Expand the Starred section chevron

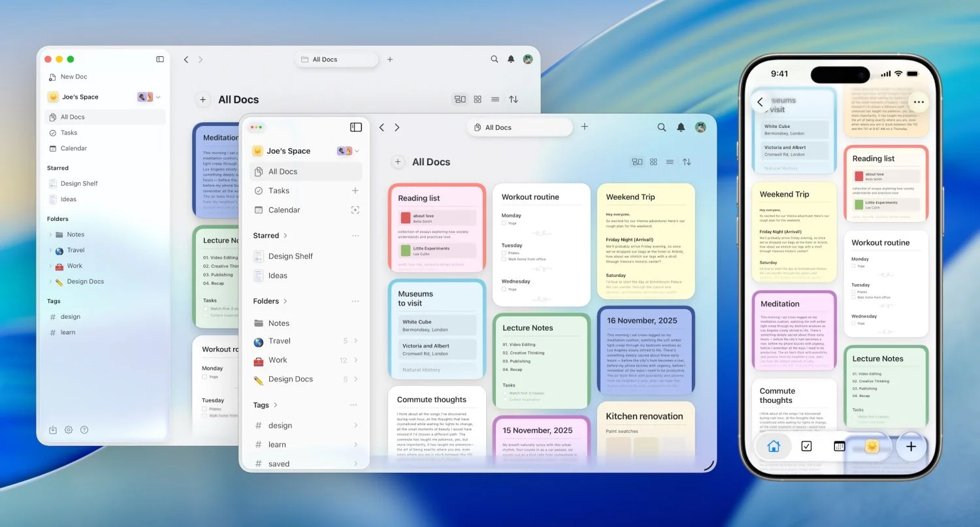[285, 235]
